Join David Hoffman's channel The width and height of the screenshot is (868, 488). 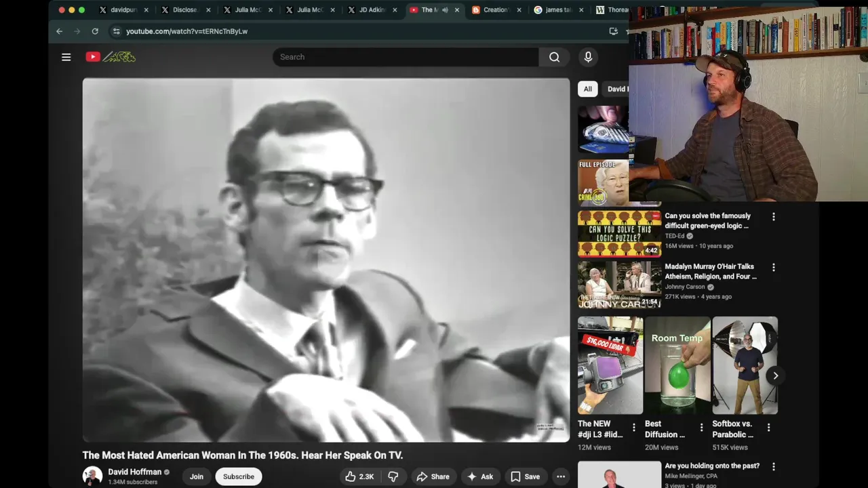click(x=197, y=476)
